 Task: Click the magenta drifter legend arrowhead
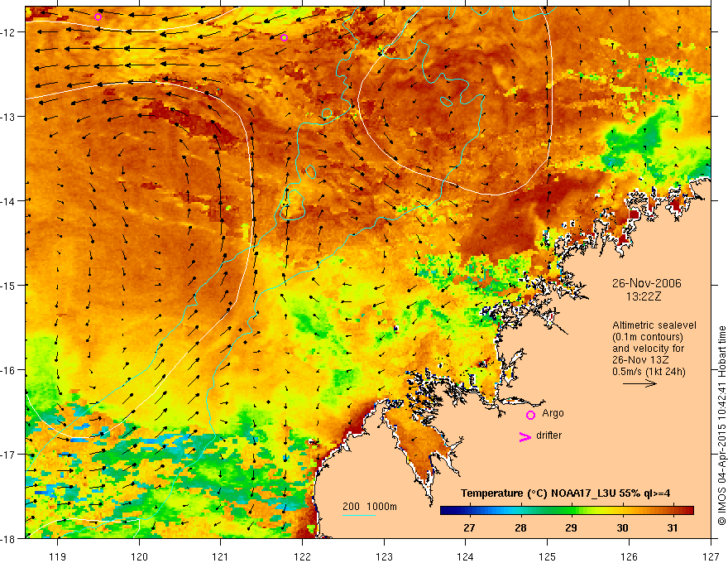point(524,436)
